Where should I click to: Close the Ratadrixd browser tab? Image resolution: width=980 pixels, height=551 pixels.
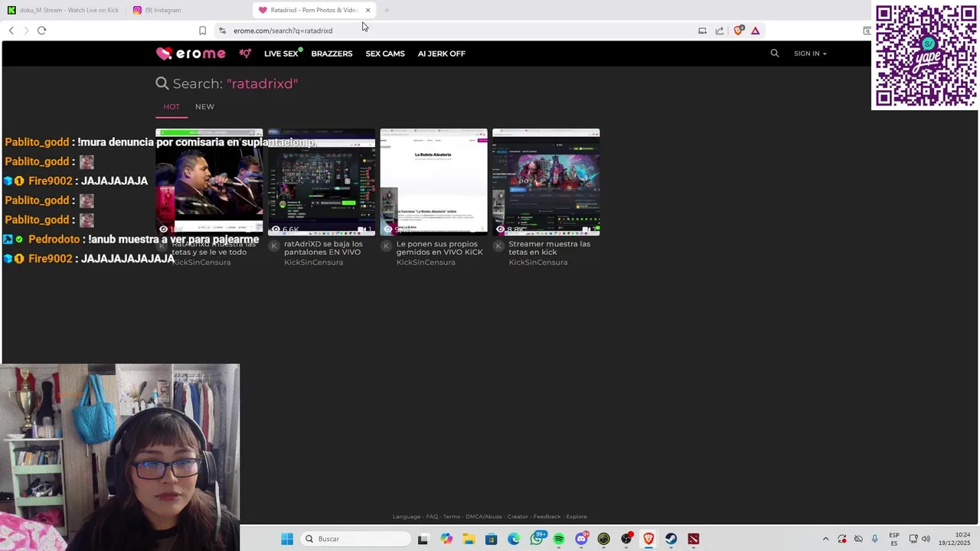(x=367, y=10)
